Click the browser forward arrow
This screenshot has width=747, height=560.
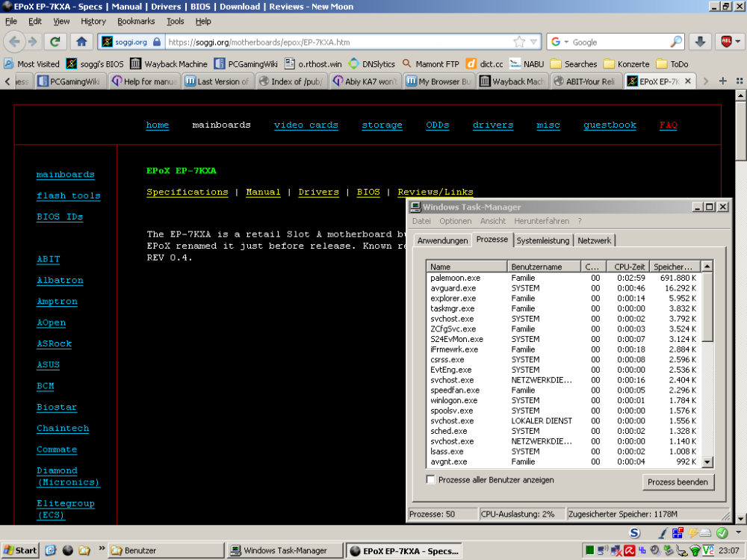tap(32, 42)
